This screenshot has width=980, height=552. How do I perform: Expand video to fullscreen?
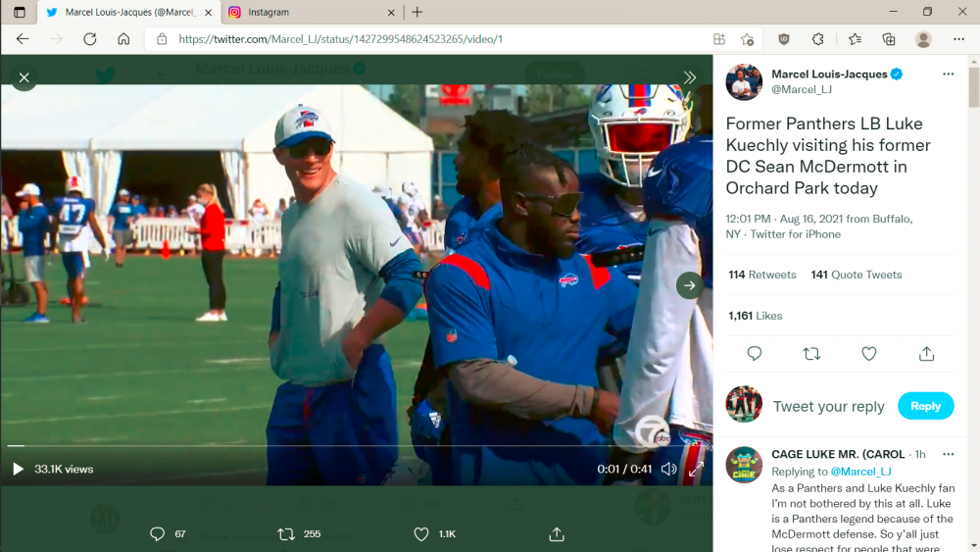pos(696,469)
